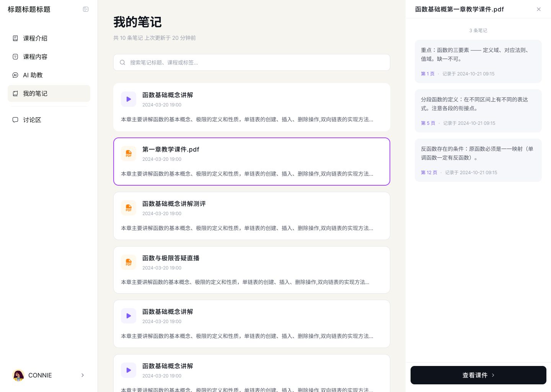This screenshot has height=392, width=551.
Task: Collapse the sidebar with the panel toggle icon
Action: click(x=86, y=9)
